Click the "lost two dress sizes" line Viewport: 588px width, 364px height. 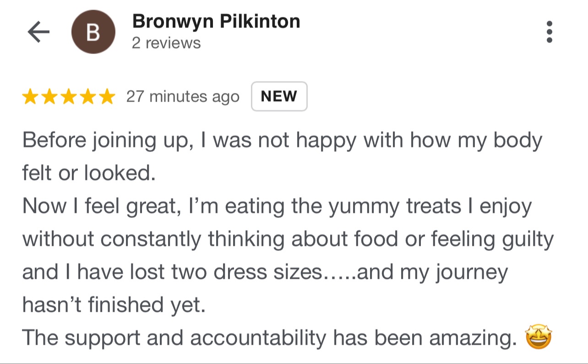pyautogui.click(x=265, y=272)
